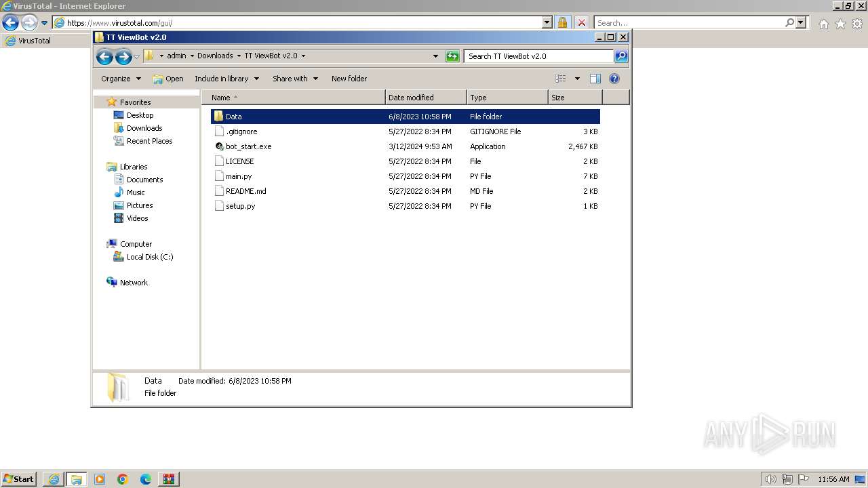Click IE Stop loading X button
Image resolution: width=868 pixels, height=488 pixels.
pyautogui.click(x=581, y=22)
